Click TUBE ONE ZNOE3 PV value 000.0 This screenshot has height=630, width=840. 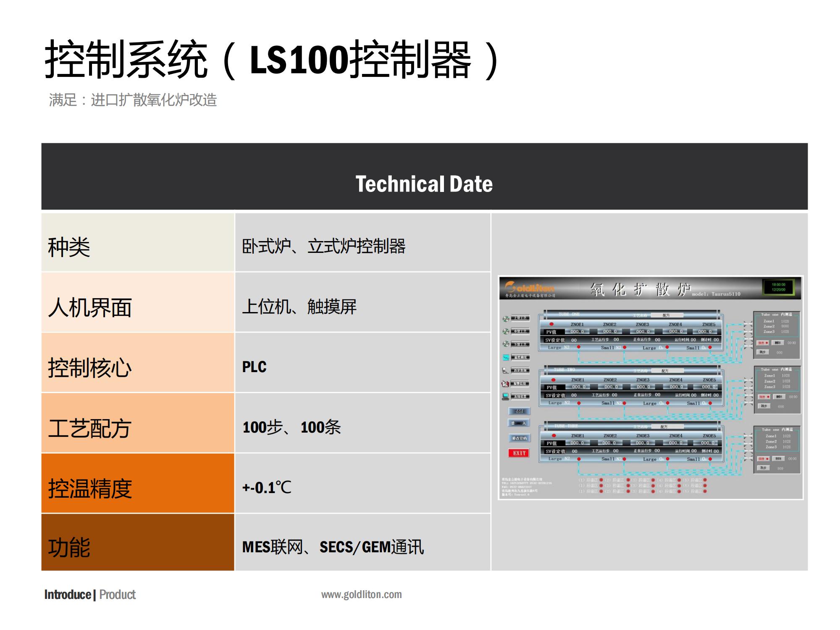[643, 332]
